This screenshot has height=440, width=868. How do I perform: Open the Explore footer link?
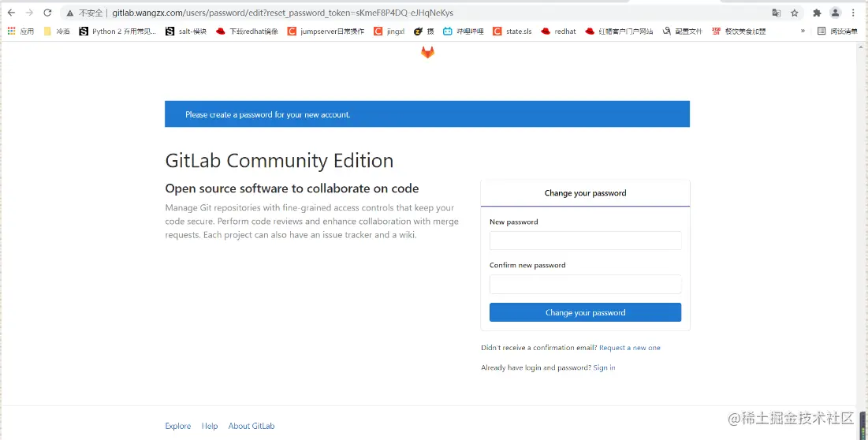[x=177, y=426]
